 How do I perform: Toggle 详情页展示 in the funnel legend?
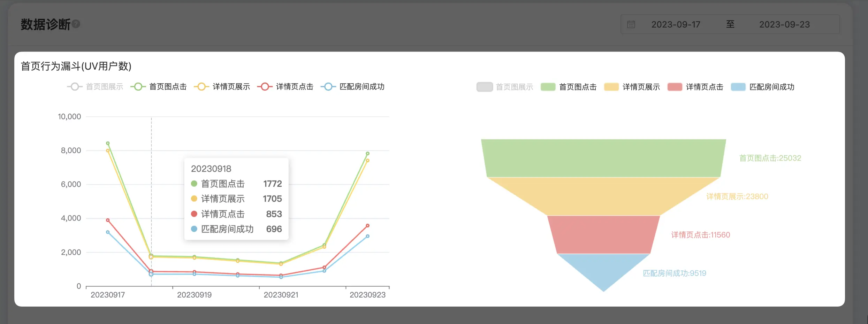632,87
